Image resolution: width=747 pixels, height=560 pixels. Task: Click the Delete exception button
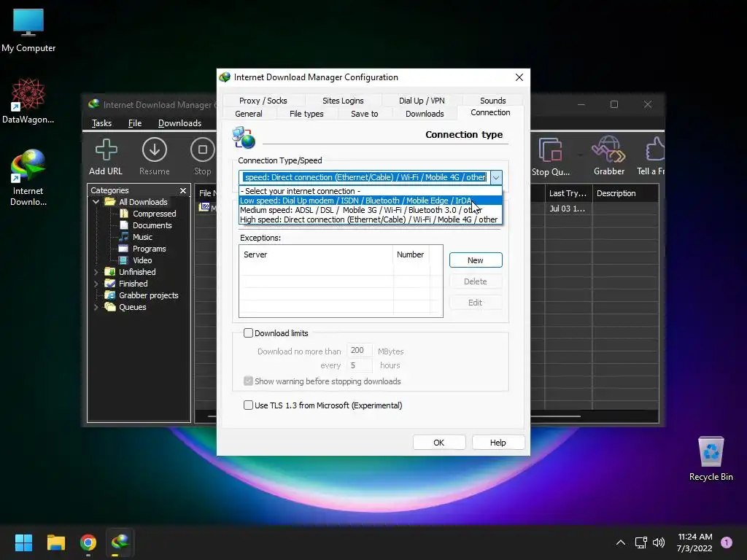pos(476,281)
